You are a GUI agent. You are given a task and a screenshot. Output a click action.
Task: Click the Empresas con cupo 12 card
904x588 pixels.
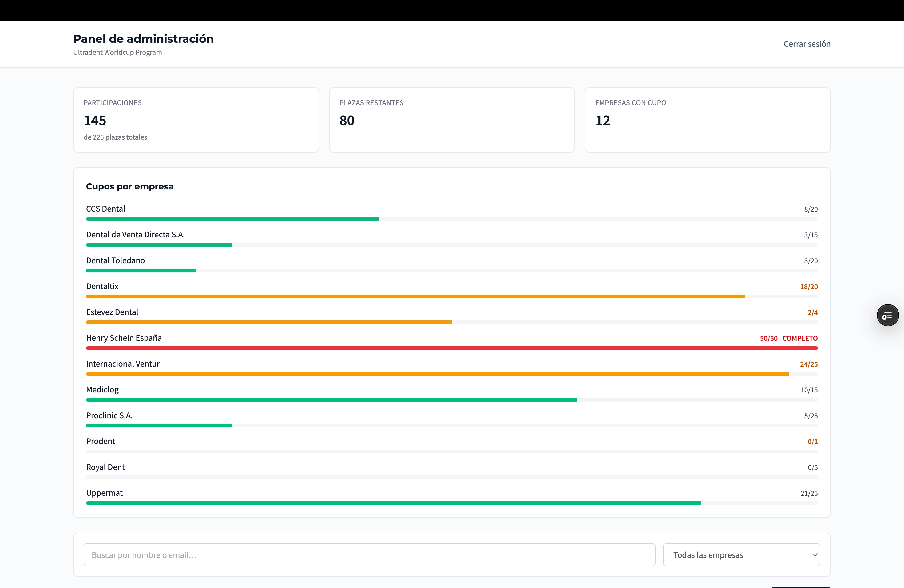707,120
